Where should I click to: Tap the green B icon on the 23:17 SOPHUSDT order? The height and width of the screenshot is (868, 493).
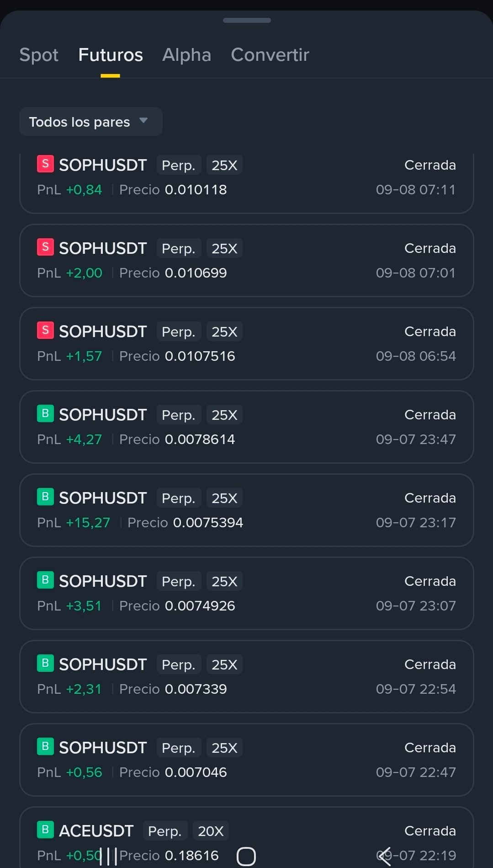tap(45, 497)
